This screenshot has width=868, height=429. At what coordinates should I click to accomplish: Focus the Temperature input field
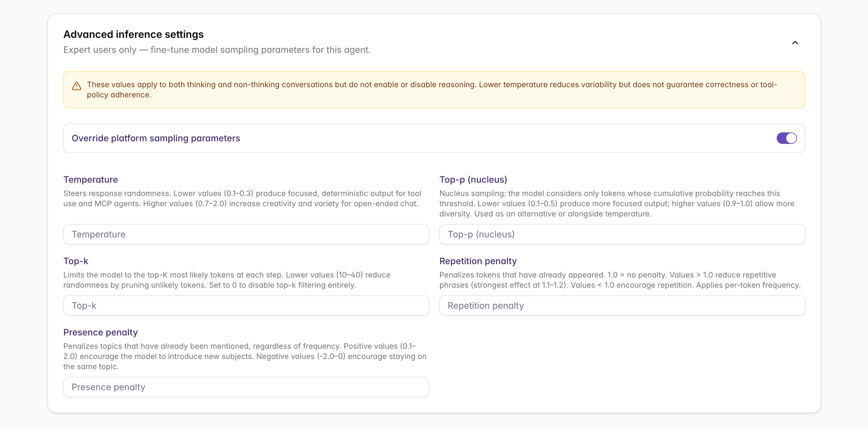pyautogui.click(x=246, y=234)
